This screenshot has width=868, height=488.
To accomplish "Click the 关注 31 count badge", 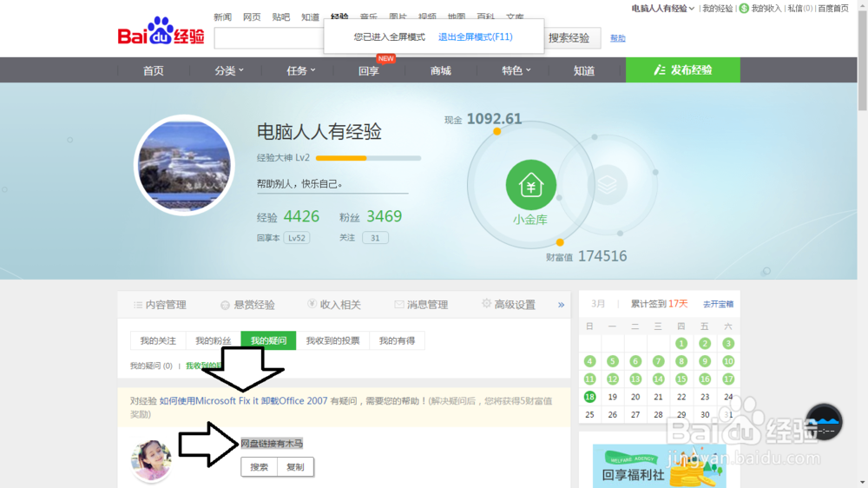I will (375, 238).
